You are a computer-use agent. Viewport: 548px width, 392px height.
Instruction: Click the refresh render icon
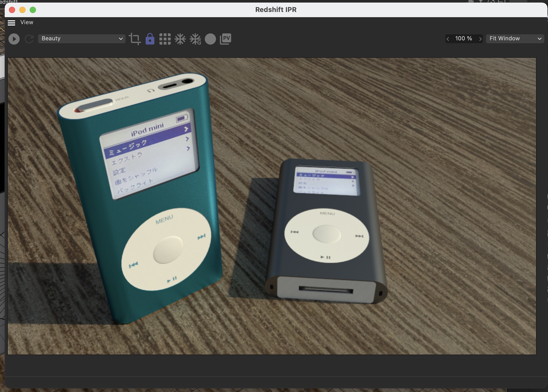pyautogui.click(x=29, y=39)
